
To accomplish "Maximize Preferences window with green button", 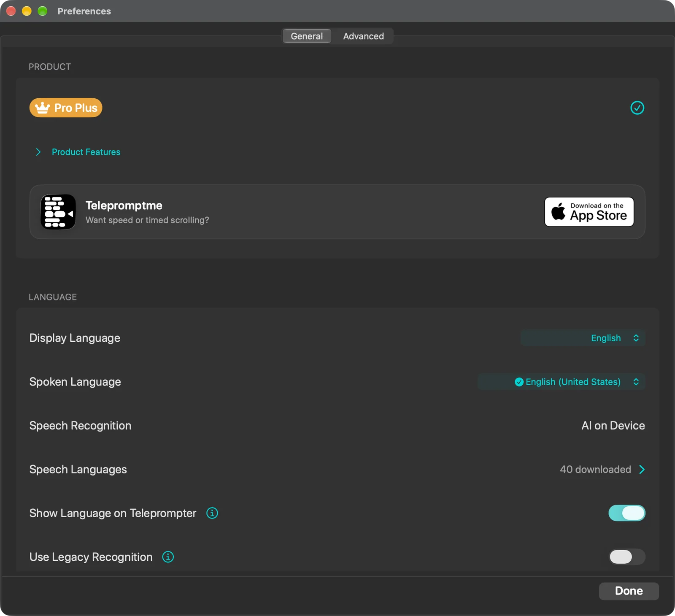I will point(43,11).
